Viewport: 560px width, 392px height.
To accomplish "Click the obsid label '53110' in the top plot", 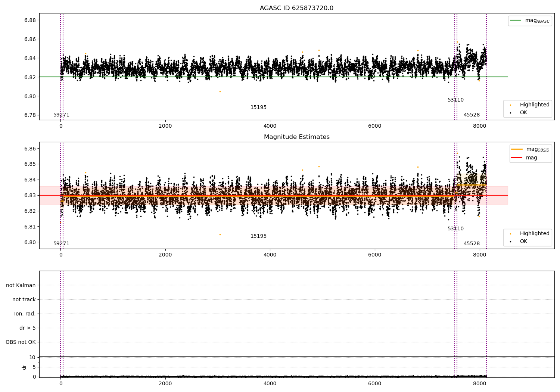I will click(455, 100).
